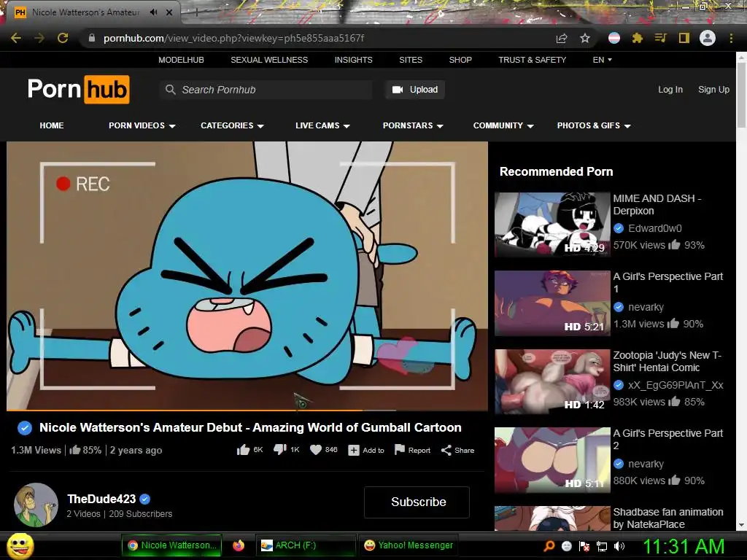Click the round striped extension icon

click(614, 38)
